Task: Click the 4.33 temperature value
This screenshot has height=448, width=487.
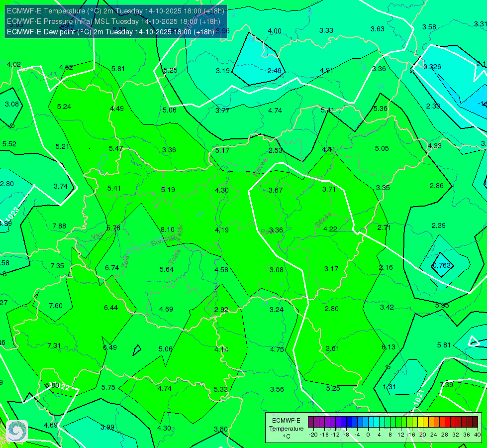Action: tap(434, 146)
